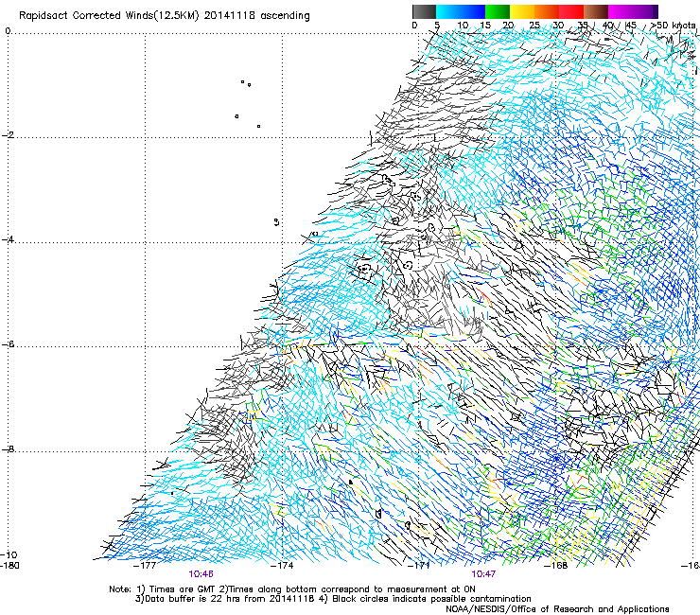Click the green 15–20 knots color bar segment
Screen dimensions: 700x615
[x=498, y=11]
